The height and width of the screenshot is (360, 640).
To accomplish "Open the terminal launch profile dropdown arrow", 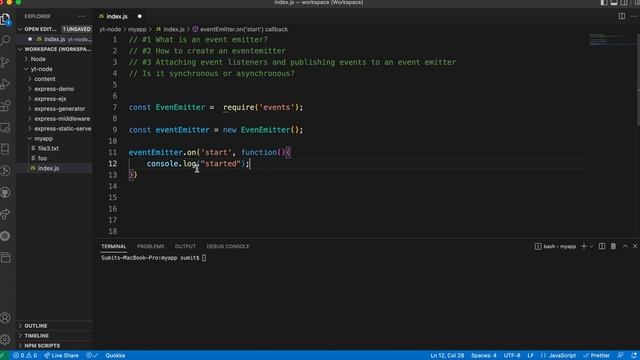I will (x=591, y=247).
